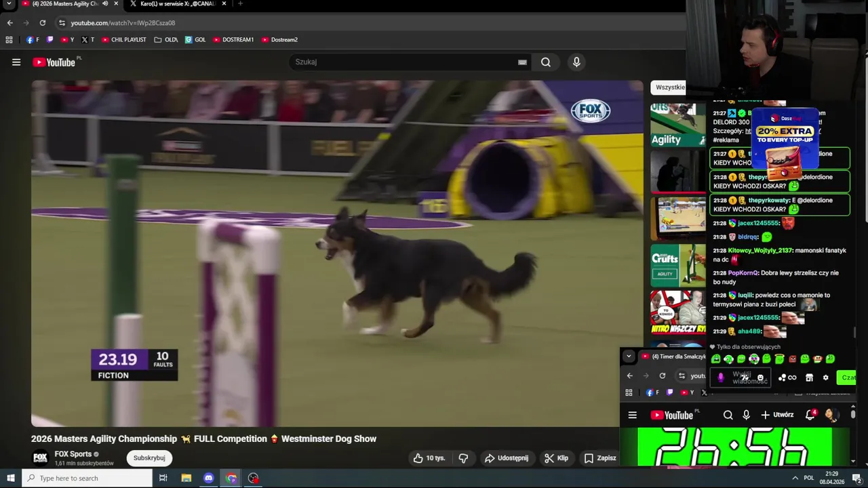Open the OLD\ bookmarks folder
Viewport: 868px width, 488px height.
tap(166, 40)
